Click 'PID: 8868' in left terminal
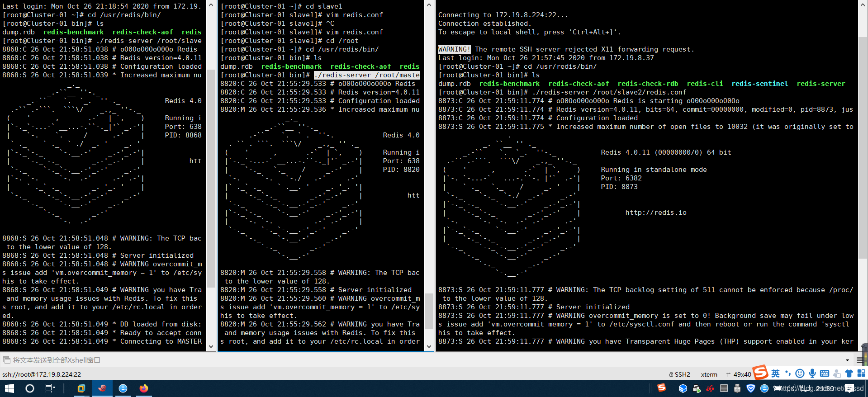868x397 pixels. 183,135
